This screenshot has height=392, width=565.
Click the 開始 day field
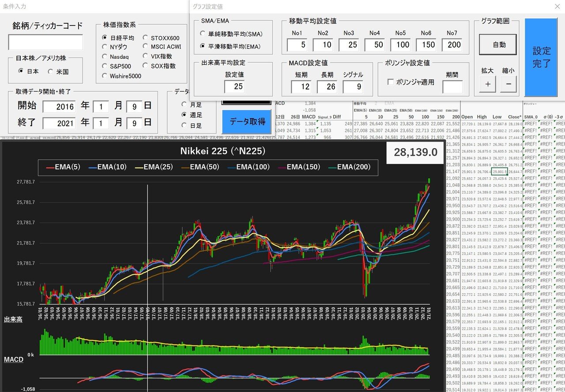click(x=134, y=107)
